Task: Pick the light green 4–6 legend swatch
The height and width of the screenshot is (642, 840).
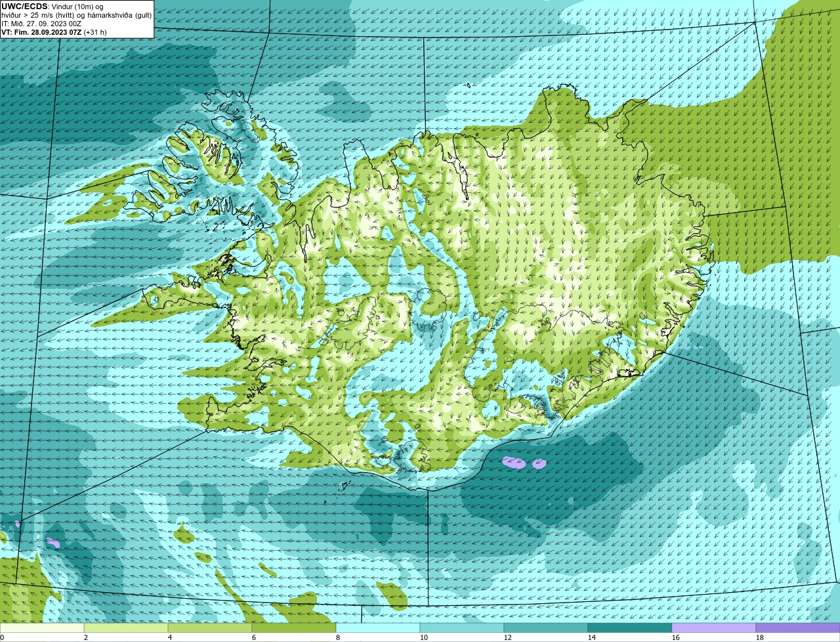Action: [x=210, y=628]
